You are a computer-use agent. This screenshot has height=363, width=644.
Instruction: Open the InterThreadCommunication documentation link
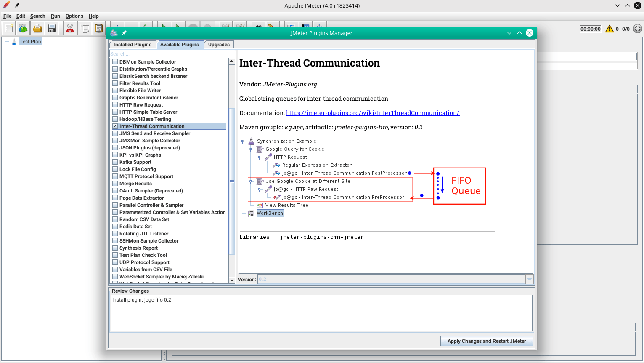point(373,113)
